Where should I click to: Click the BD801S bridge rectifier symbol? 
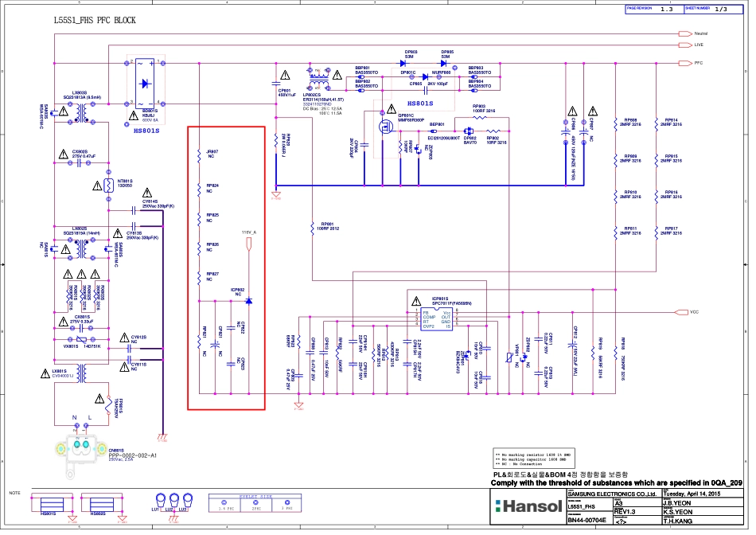point(145,83)
